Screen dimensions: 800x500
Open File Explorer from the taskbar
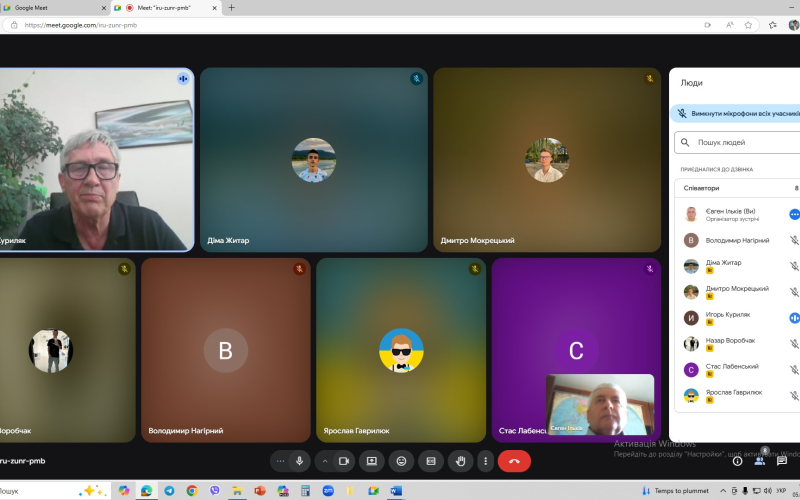tap(237, 491)
